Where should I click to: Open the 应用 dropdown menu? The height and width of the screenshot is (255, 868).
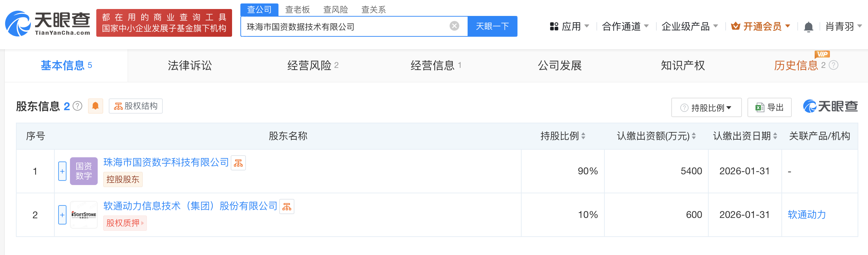(x=569, y=26)
